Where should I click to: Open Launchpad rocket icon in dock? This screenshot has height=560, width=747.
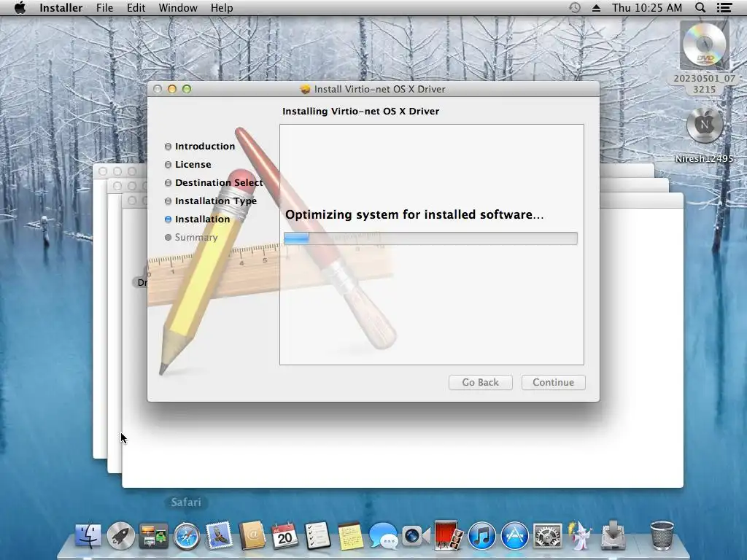pyautogui.click(x=120, y=536)
